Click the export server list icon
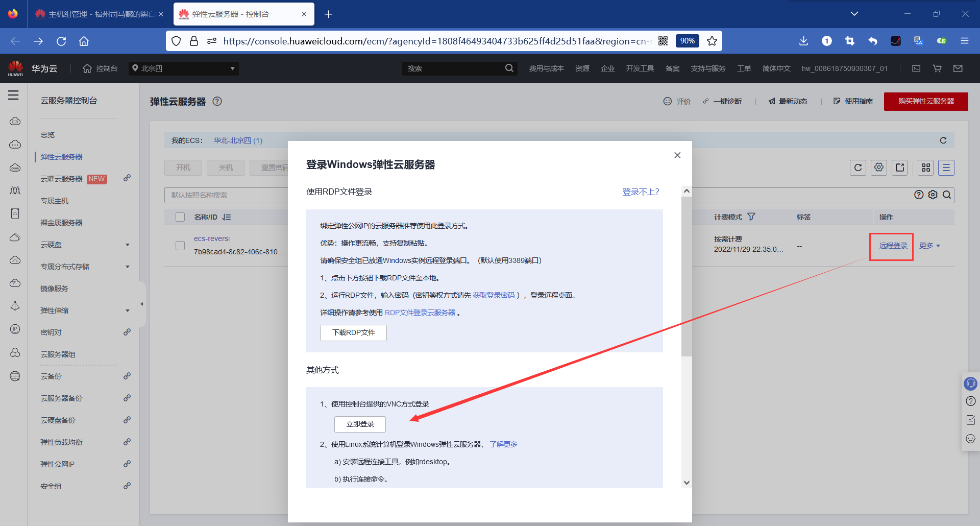This screenshot has height=526, width=980. pos(900,168)
